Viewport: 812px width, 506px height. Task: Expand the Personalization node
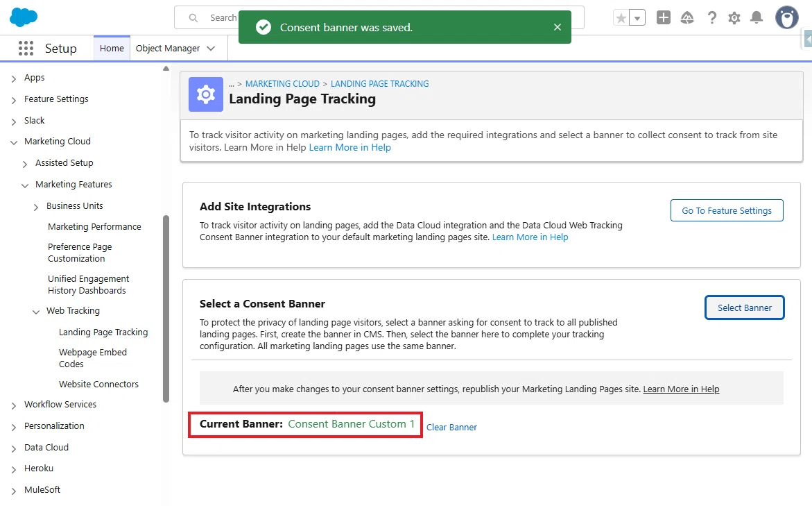click(14, 427)
